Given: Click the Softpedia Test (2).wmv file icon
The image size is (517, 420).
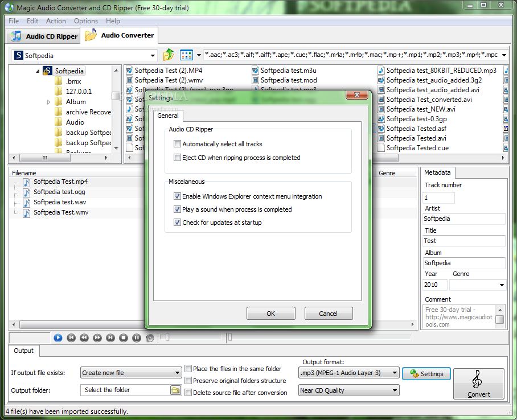Looking at the screenshot, I should pyautogui.click(x=129, y=80).
